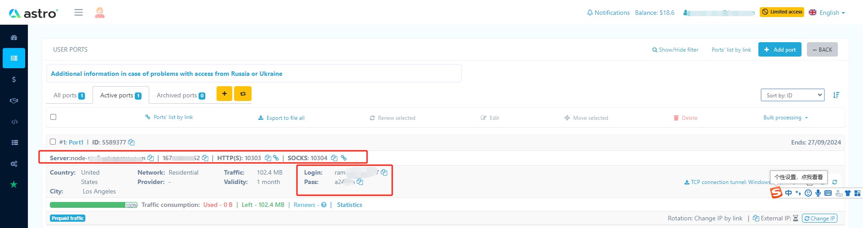Open the Sort by: ID dropdown
The width and height of the screenshot is (868, 228).
click(x=793, y=95)
